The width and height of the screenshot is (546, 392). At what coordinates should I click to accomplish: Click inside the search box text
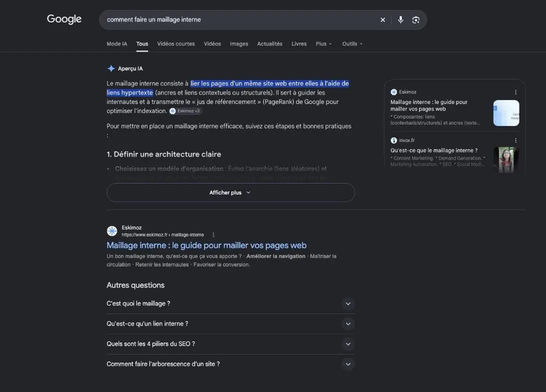pyautogui.click(x=154, y=19)
